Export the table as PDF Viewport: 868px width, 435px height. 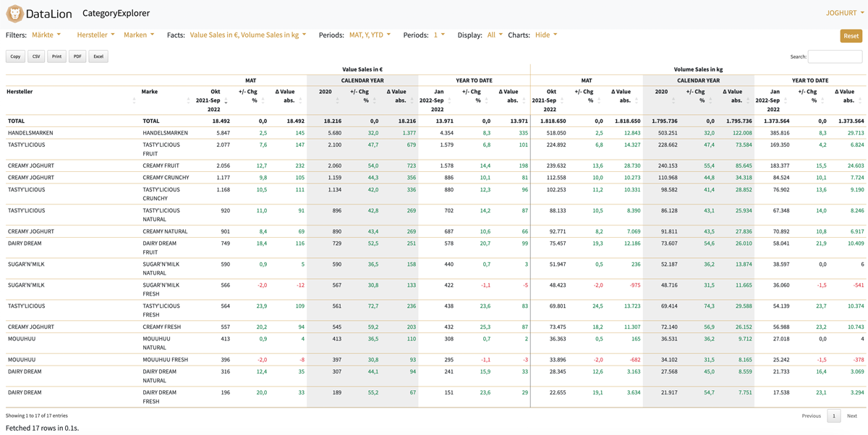coord(77,56)
